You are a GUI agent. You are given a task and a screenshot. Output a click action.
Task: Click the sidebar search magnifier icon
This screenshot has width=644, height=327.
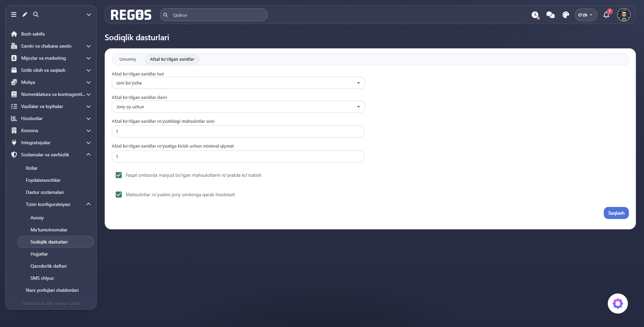[36, 14]
